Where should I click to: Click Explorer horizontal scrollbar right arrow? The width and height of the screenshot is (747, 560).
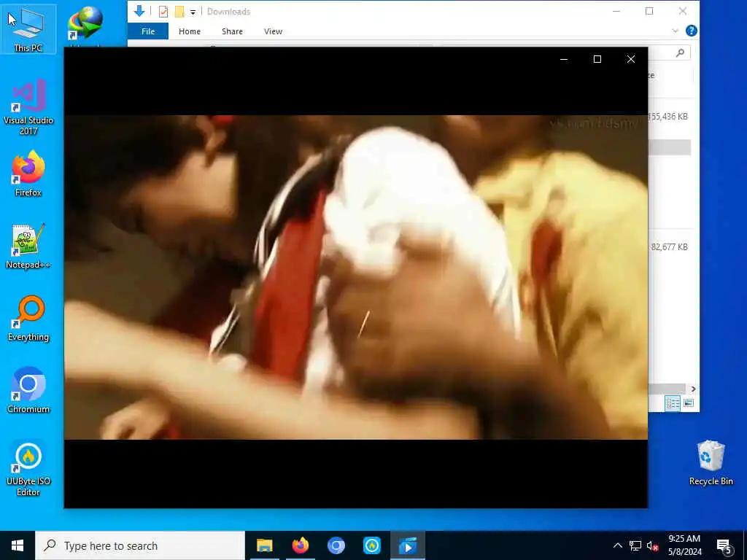tap(693, 389)
